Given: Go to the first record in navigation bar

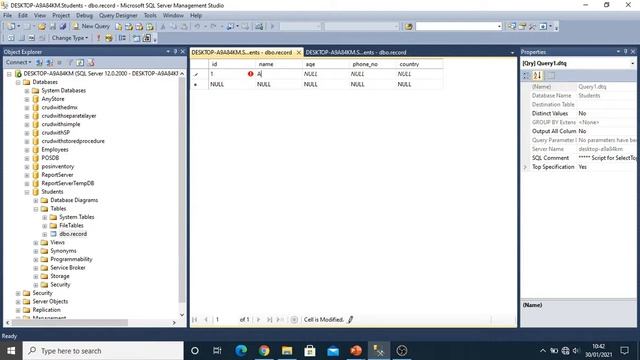Looking at the screenshot, I should [x=195, y=320].
